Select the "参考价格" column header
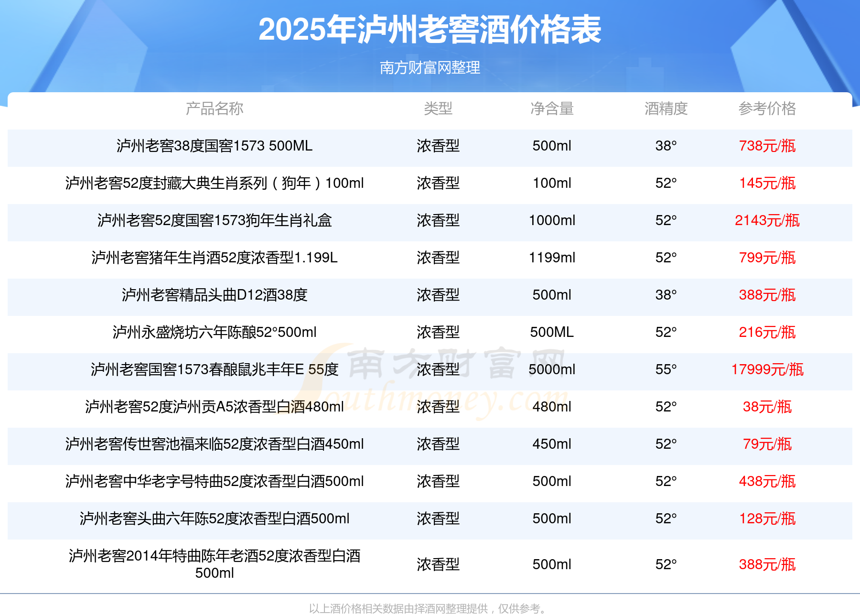Viewport: 860px width, 616px height. [x=767, y=109]
